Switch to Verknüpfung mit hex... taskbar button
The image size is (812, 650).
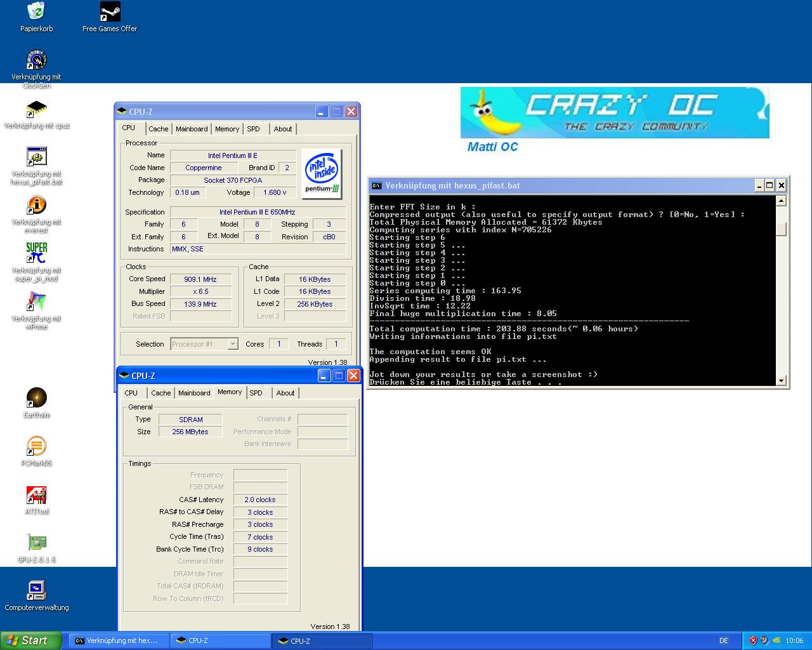[119, 640]
